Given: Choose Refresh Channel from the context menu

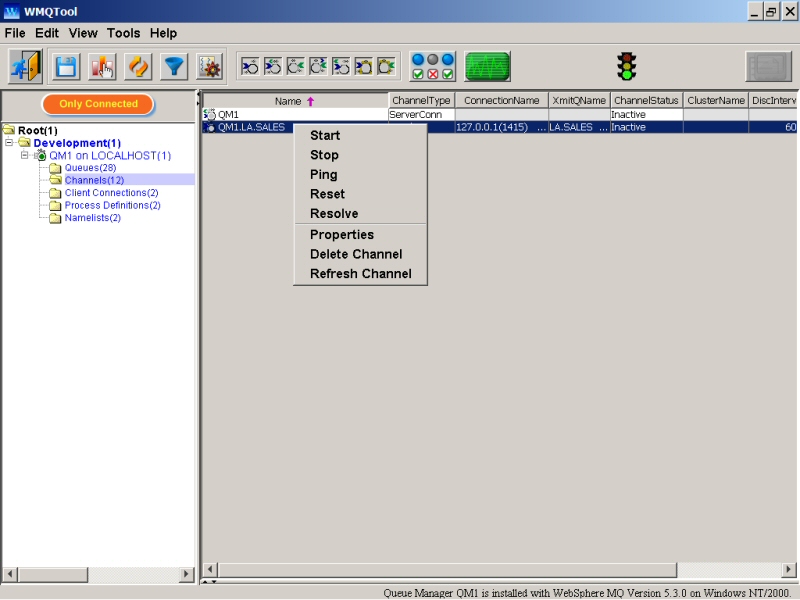Looking at the screenshot, I should tap(360, 273).
